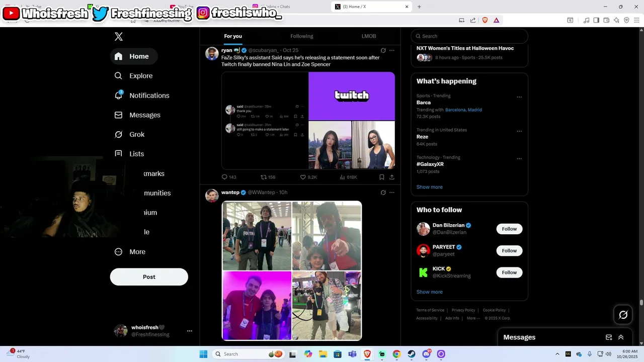Open the floating Grok button

coord(623,315)
